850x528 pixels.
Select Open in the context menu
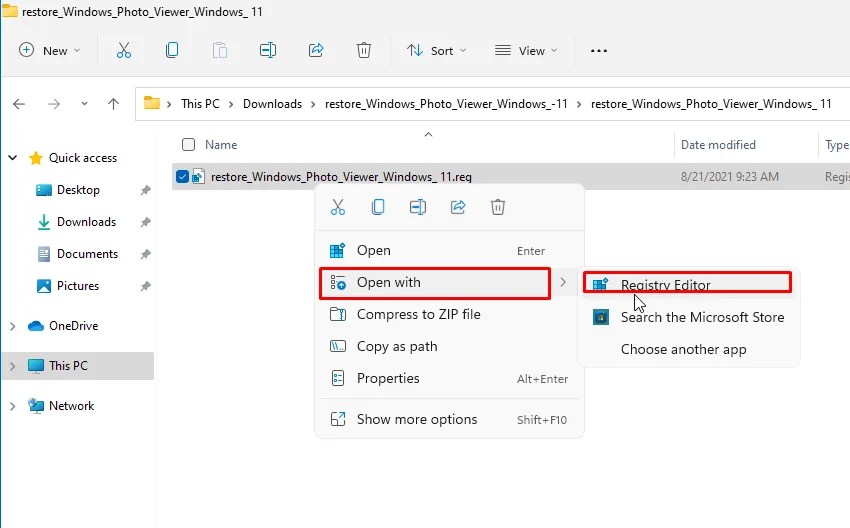click(x=449, y=250)
